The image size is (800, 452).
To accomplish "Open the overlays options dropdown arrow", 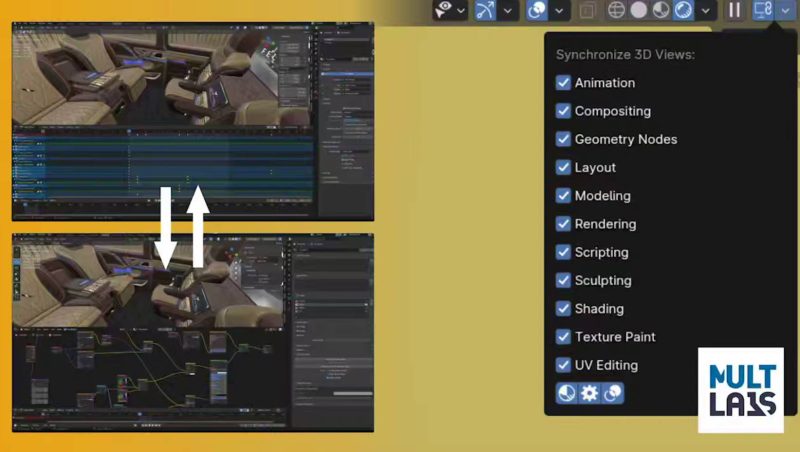I will [560, 10].
